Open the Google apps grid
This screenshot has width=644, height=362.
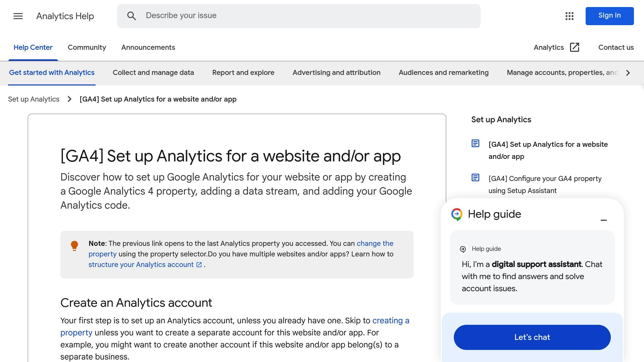569,16
